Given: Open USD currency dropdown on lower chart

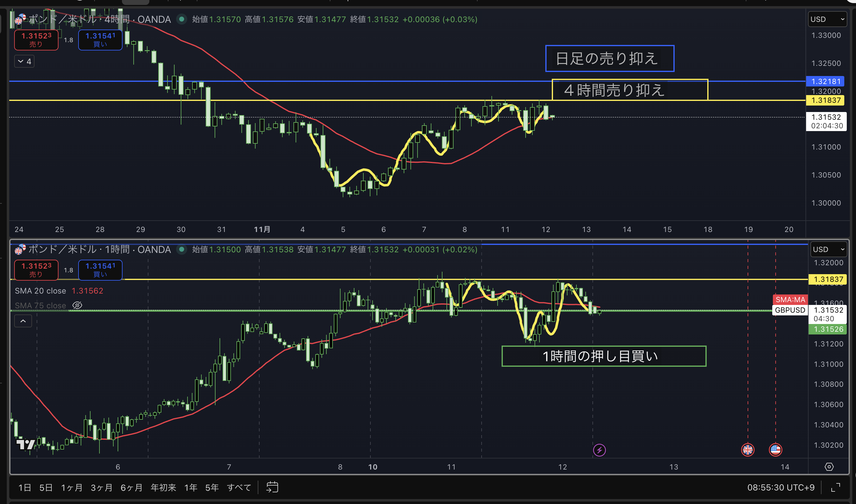Looking at the screenshot, I should [829, 250].
